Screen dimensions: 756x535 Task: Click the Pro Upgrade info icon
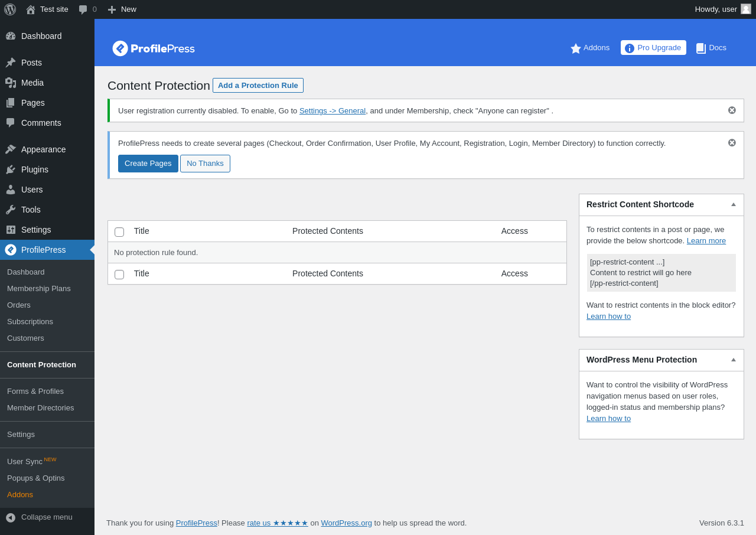point(630,48)
